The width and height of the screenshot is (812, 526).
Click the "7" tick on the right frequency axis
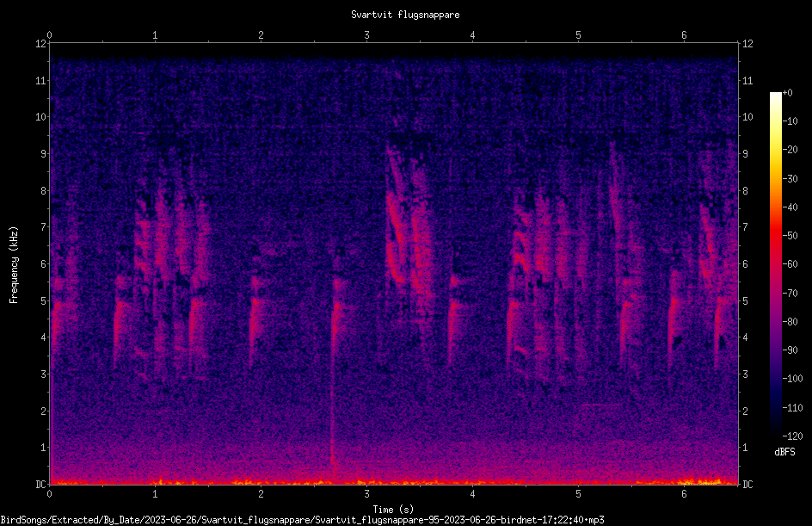point(745,227)
